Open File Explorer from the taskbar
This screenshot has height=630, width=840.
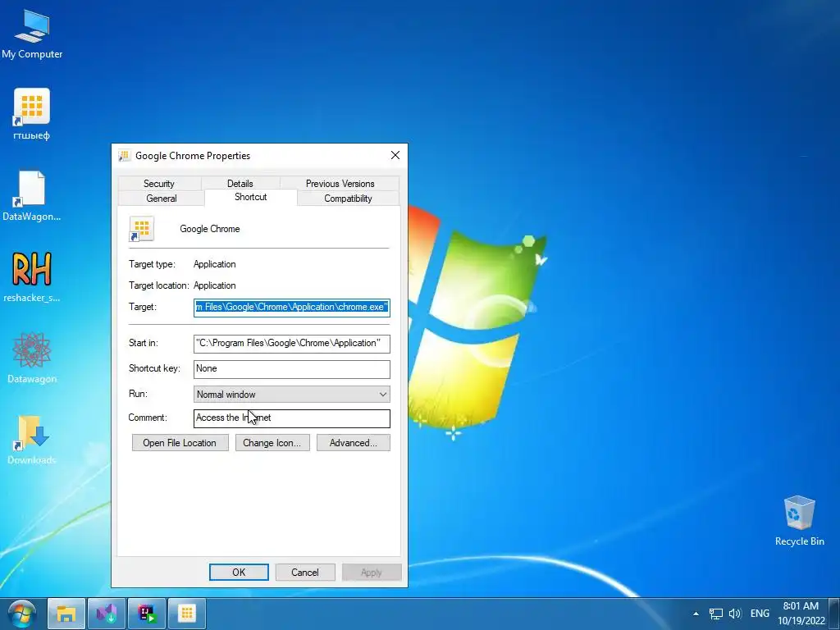pos(66,614)
